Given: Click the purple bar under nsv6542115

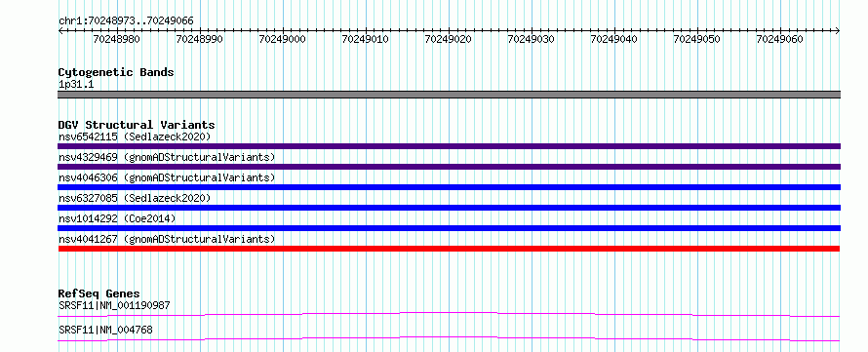Looking at the screenshot, I should tap(449, 146).
